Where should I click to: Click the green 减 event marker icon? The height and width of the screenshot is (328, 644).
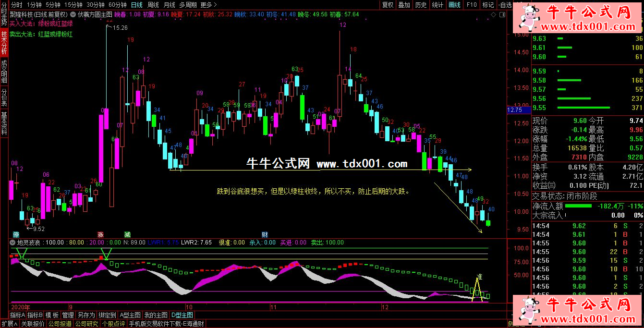coord(127,234)
